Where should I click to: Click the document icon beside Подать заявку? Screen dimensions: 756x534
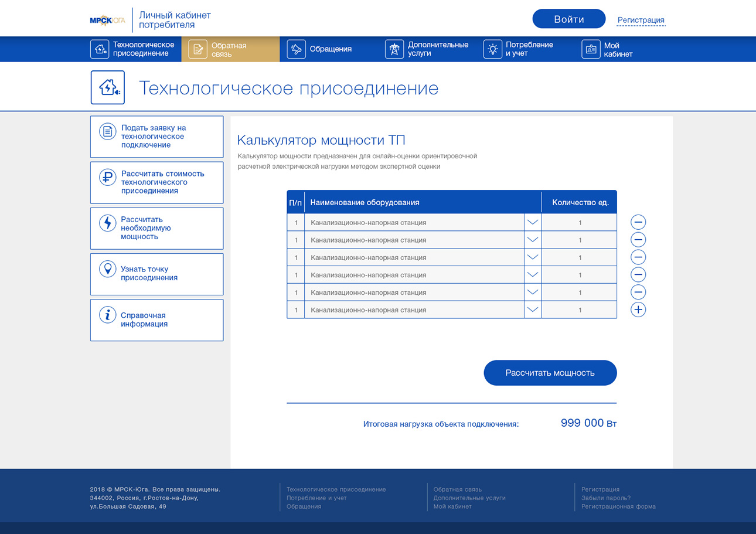click(107, 132)
